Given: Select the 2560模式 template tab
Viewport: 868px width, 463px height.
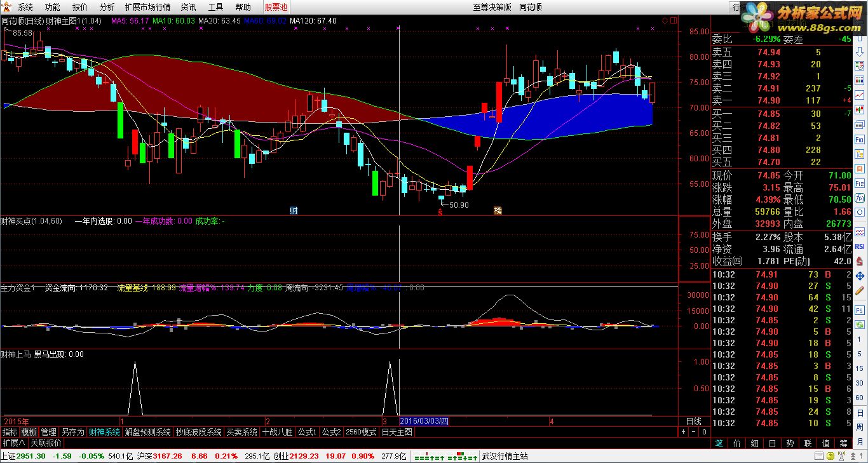Looking at the screenshot, I should 361,432.
